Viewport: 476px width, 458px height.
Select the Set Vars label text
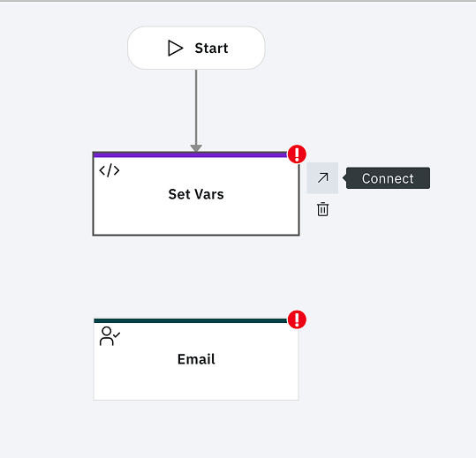[196, 194]
